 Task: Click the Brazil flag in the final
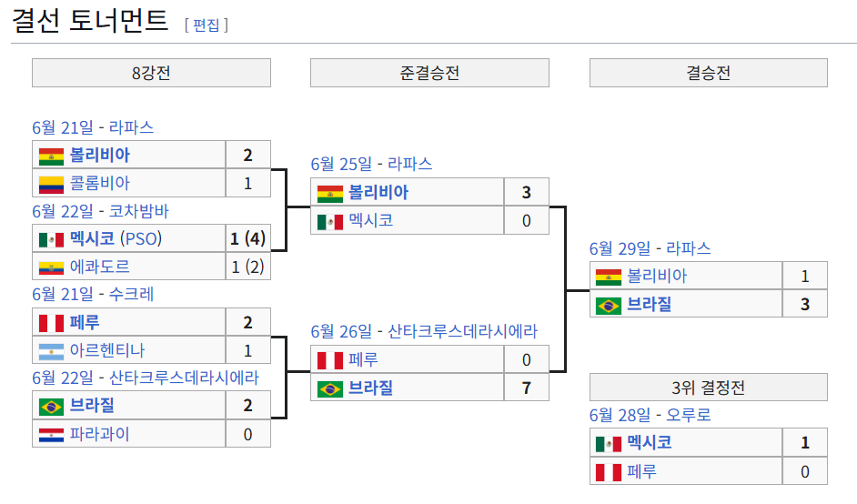pos(609,306)
